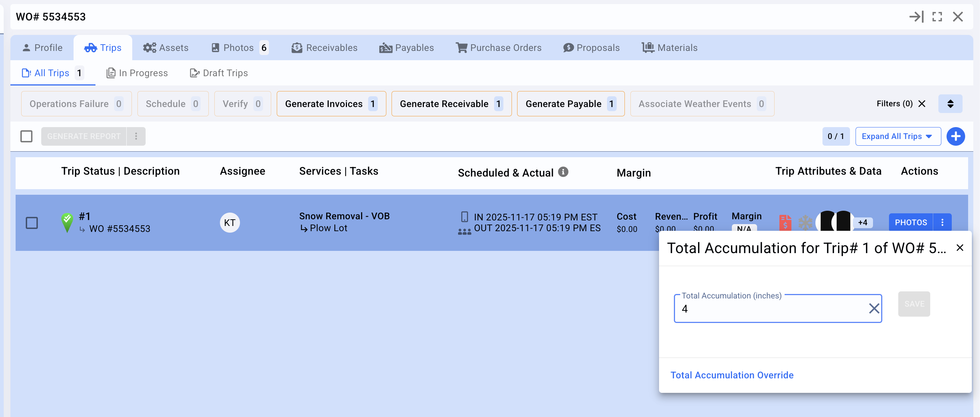
Task: Select the trip #1 row checkbox
Action: pos(32,223)
